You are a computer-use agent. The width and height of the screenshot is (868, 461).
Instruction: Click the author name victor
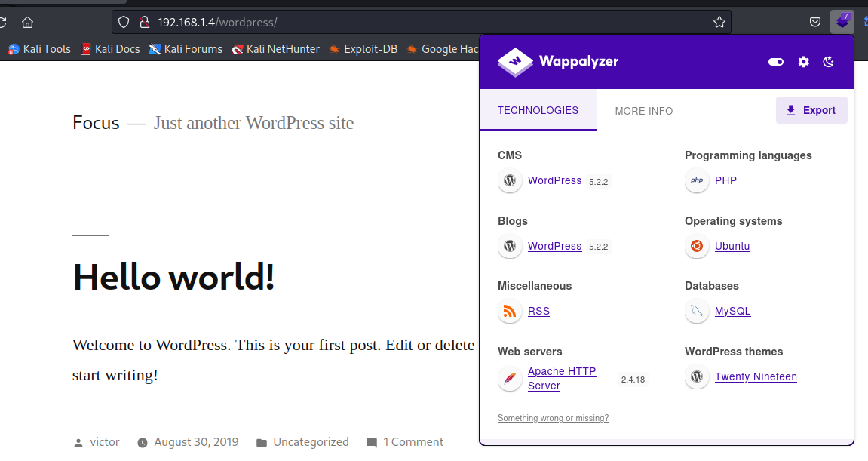pyautogui.click(x=105, y=442)
